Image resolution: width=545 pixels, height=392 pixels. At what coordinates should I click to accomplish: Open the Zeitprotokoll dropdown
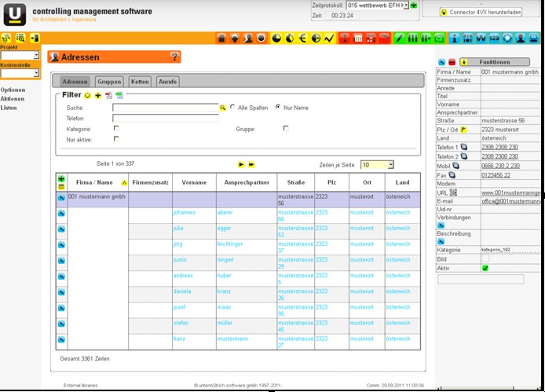pyautogui.click(x=378, y=5)
